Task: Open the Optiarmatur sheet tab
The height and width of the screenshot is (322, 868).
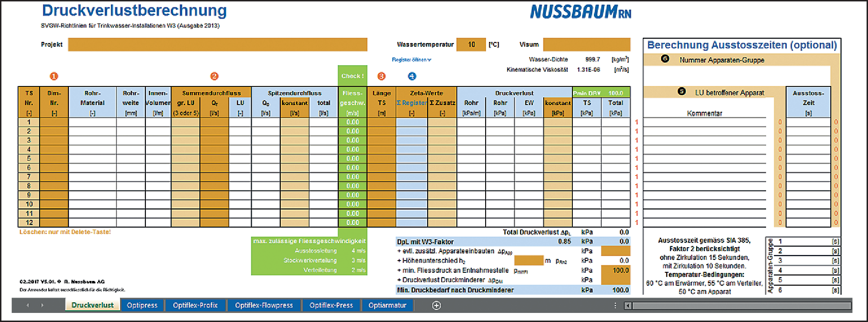Action: [387, 305]
